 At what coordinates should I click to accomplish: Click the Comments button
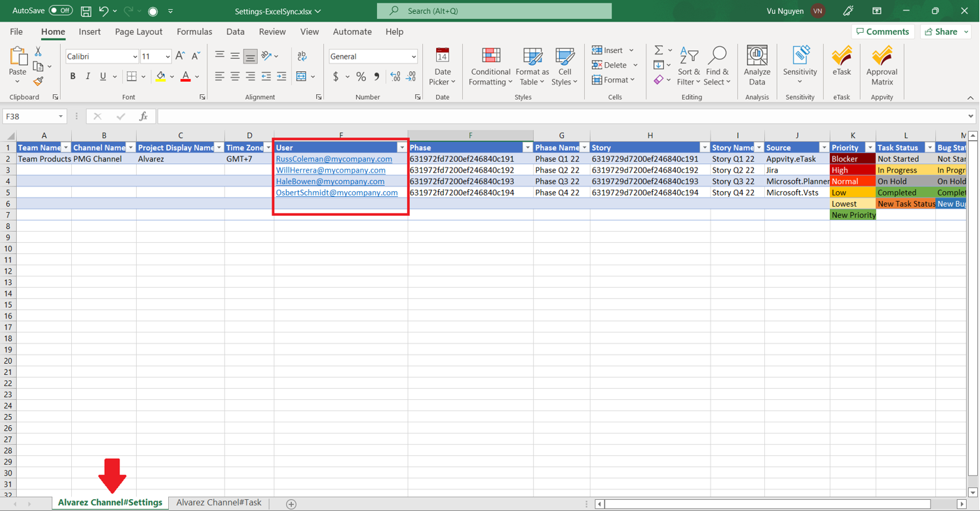883,32
